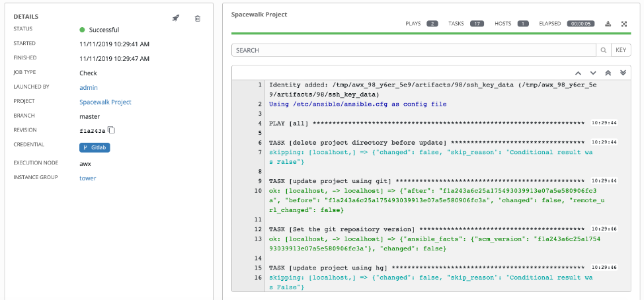Click the revision hash f1a243a

click(x=93, y=131)
